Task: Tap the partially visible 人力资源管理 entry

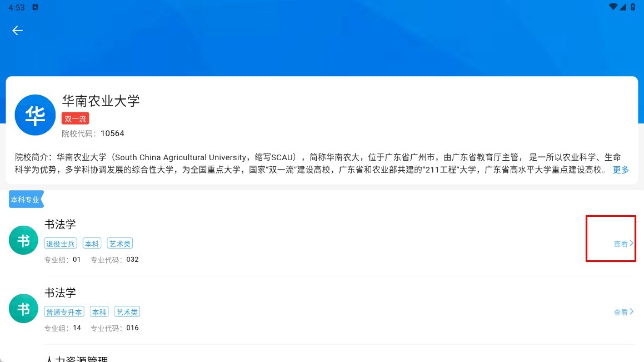Action: tap(76, 359)
